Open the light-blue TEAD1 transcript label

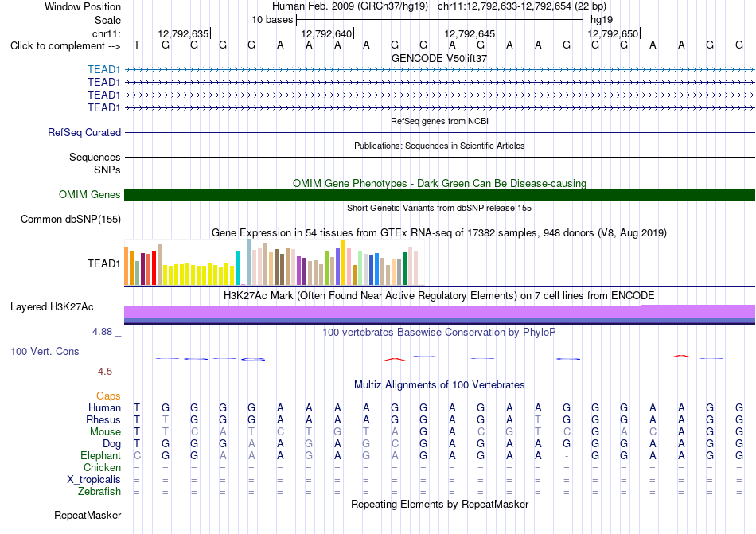(x=103, y=69)
